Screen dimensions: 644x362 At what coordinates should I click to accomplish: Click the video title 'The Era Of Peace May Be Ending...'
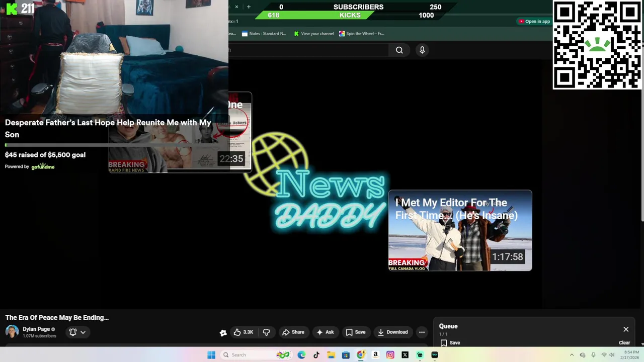(x=57, y=318)
